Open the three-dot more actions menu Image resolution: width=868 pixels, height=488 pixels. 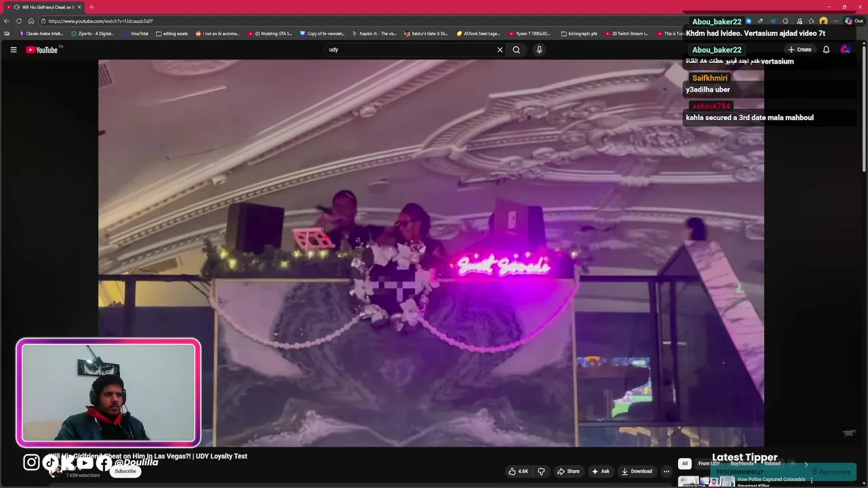tap(667, 471)
